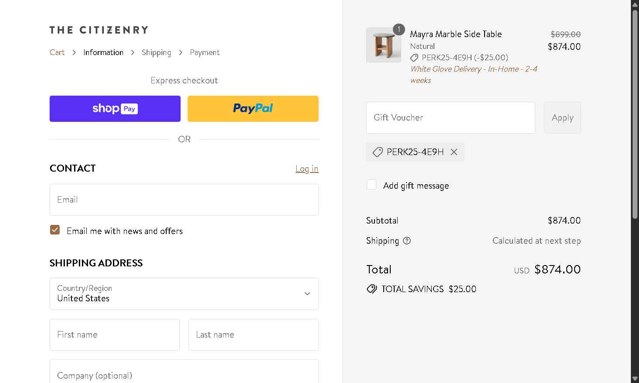Image resolution: width=639 pixels, height=383 pixels.
Task: Click the scrollbar down arrow
Action: coord(635,379)
